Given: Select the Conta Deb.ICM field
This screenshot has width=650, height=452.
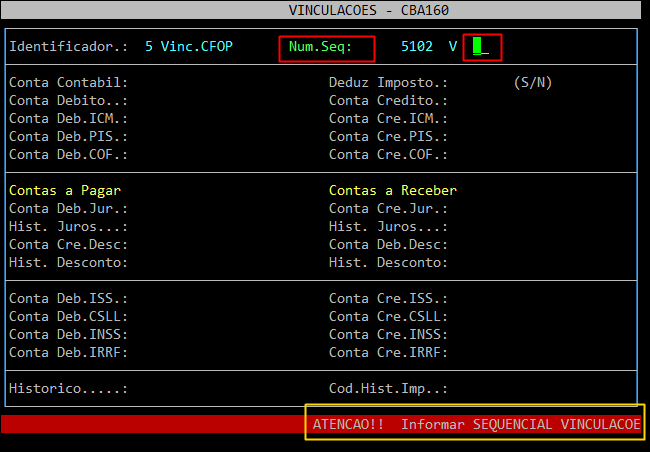Looking at the screenshot, I should (200, 119).
